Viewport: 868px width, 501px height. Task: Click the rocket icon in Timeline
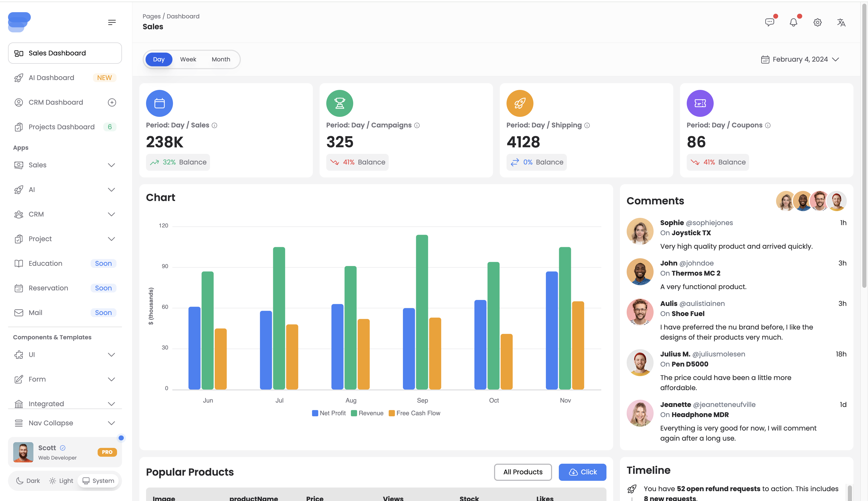click(632, 489)
